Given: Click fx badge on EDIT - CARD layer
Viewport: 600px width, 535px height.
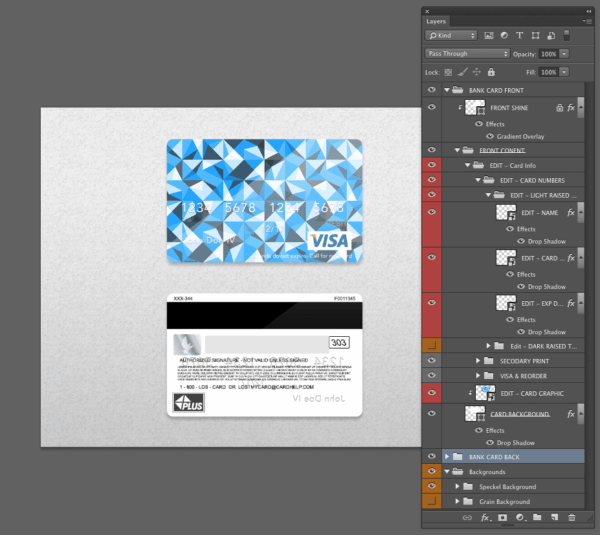Looking at the screenshot, I should click(x=571, y=258).
